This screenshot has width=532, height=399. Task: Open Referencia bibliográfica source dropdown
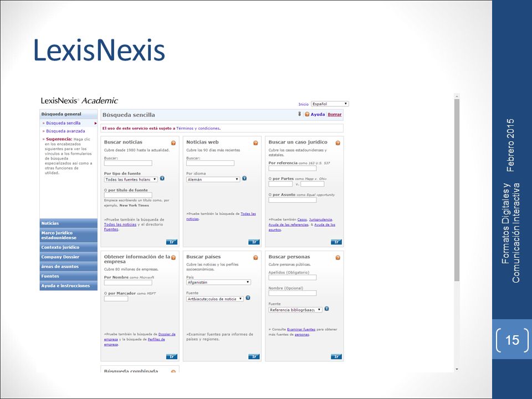(x=295, y=310)
